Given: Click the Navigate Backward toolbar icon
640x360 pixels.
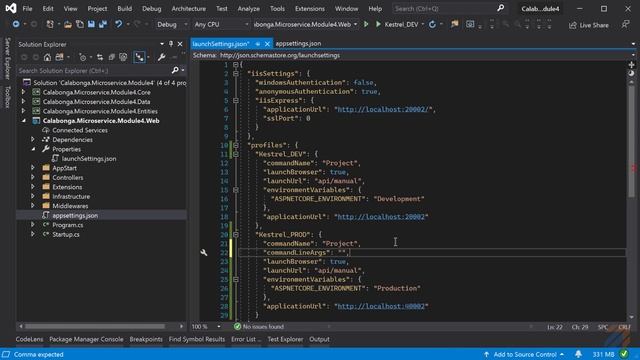Looking at the screenshot, I should [16, 24].
